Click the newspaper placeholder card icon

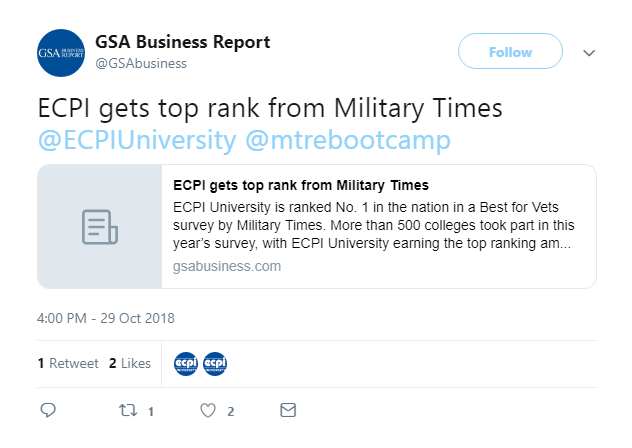click(x=100, y=227)
